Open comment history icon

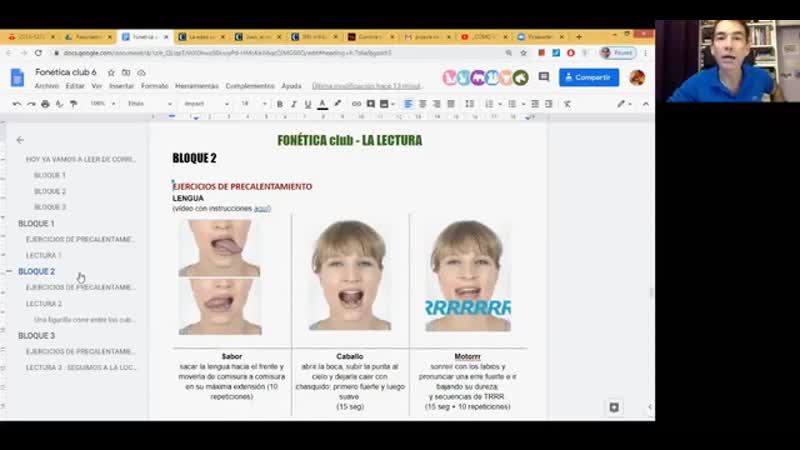[x=544, y=78]
